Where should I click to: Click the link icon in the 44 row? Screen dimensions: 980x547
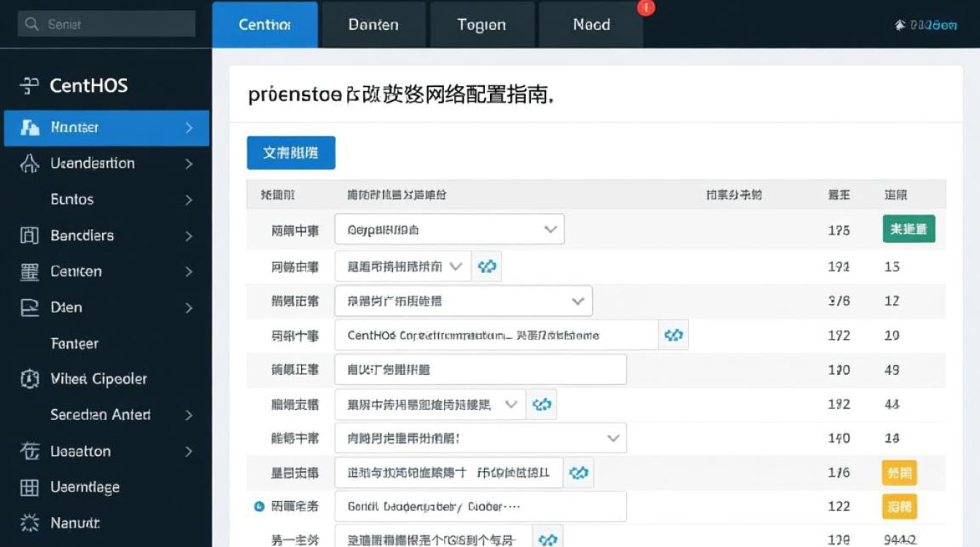[542, 404]
